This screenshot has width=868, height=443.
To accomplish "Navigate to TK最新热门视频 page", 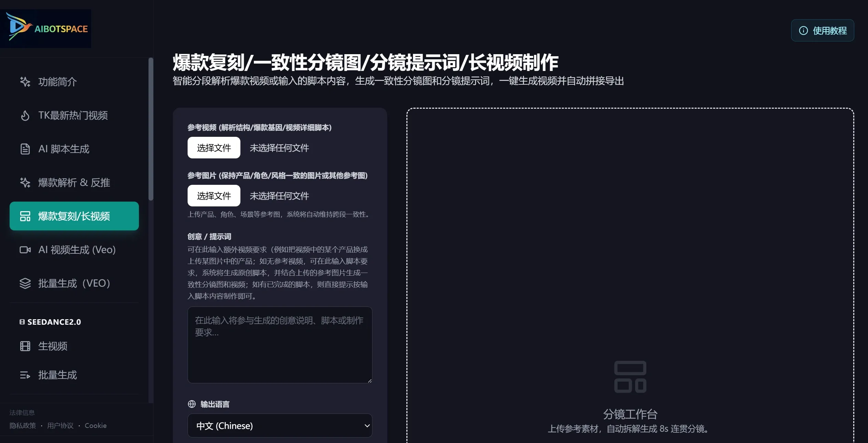I will click(x=73, y=115).
